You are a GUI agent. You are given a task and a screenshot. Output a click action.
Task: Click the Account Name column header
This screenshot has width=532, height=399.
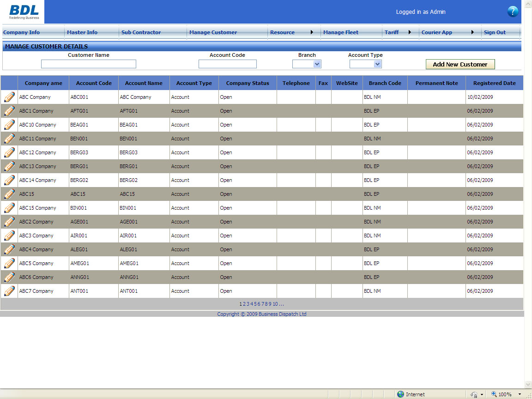144,83
